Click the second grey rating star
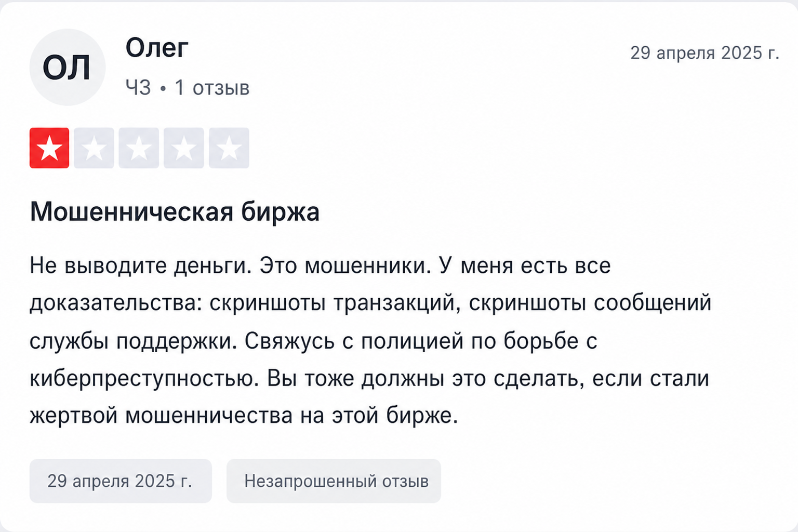 94,148
